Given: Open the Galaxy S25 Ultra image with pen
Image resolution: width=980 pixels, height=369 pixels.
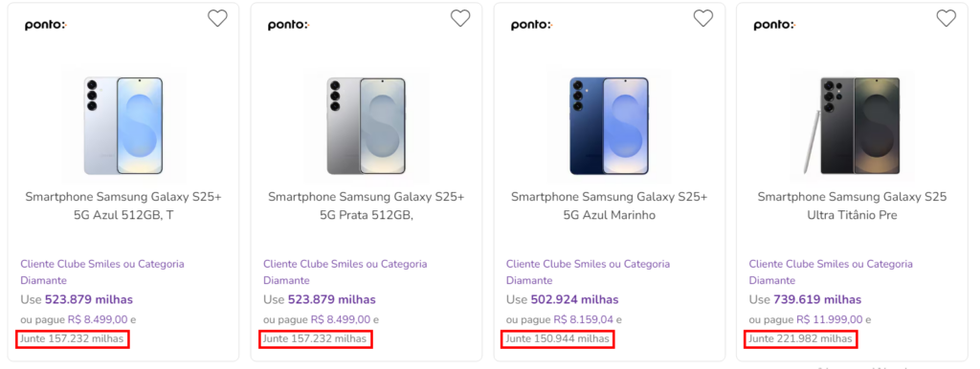Looking at the screenshot, I should coord(853,125).
